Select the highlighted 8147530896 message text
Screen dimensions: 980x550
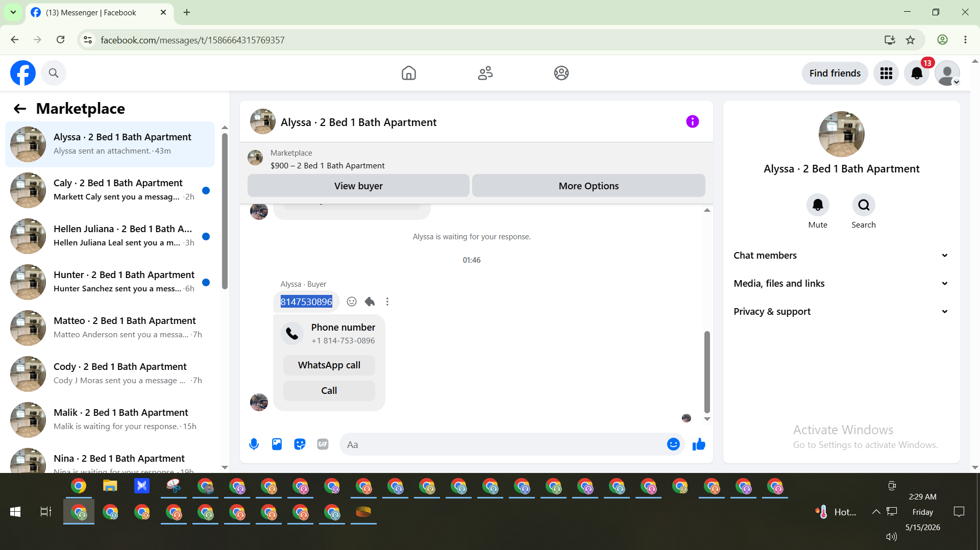click(x=306, y=302)
